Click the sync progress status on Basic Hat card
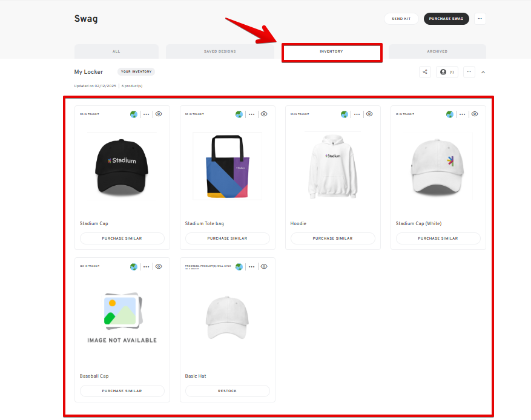531x420 pixels. pyautogui.click(x=208, y=267)
